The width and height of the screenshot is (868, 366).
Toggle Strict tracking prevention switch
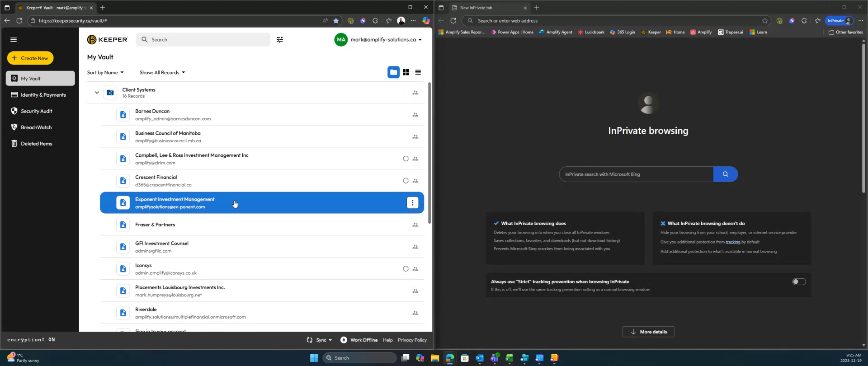(799, 282)
